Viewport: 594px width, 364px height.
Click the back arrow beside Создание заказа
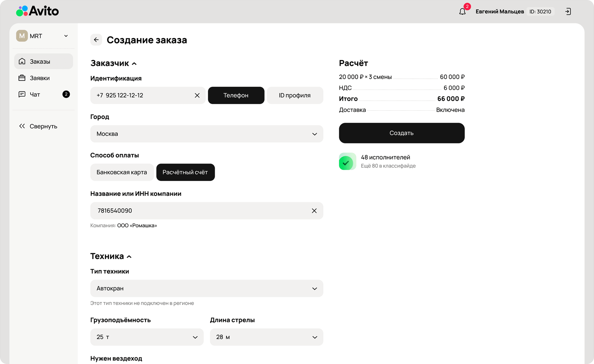(x=96, y=40)
